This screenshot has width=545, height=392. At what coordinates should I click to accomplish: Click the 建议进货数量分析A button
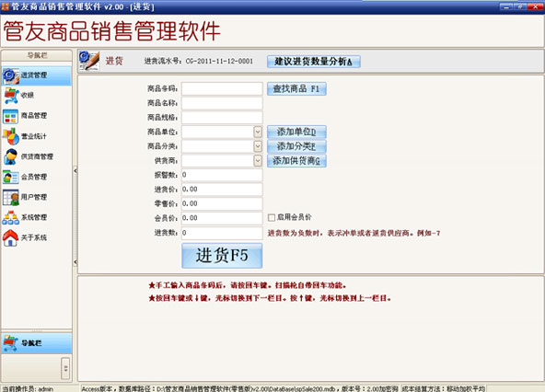(314, 62)
